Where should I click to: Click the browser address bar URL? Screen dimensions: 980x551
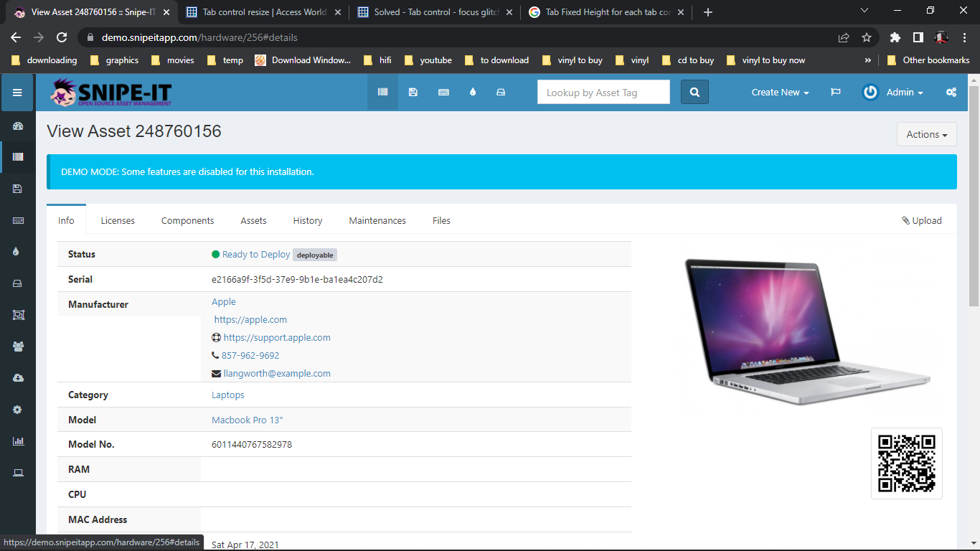click(199, 37)
